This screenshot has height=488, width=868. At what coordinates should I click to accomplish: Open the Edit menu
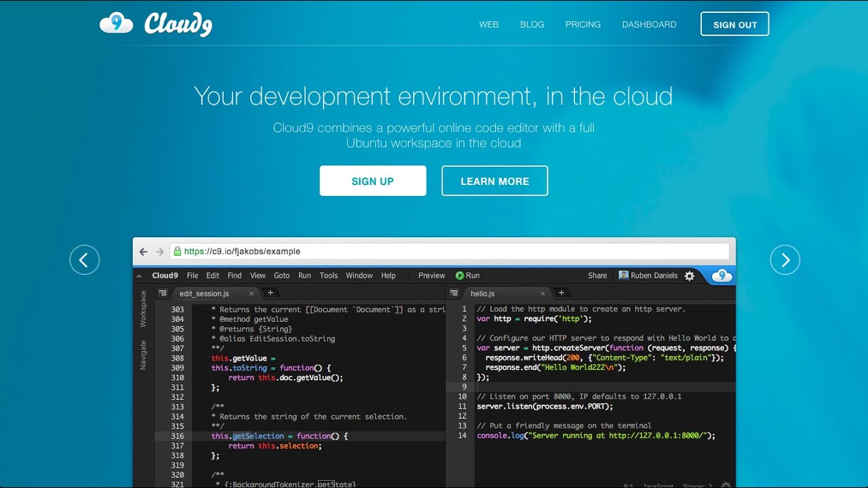point(213,275)
